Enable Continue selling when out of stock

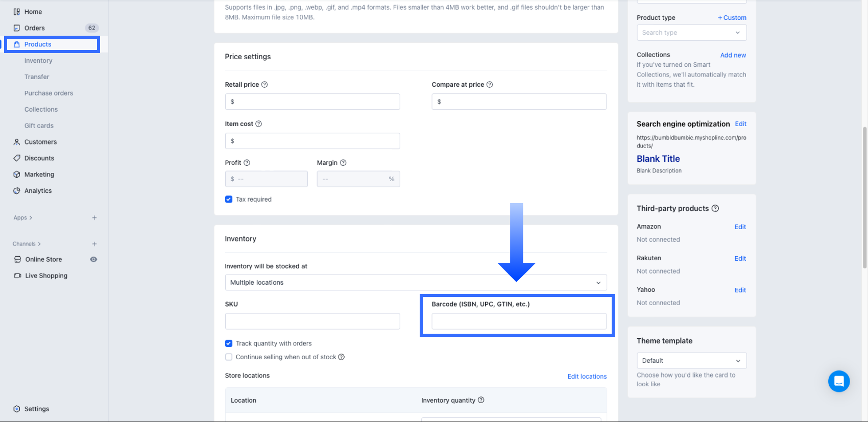pos(229,357)
